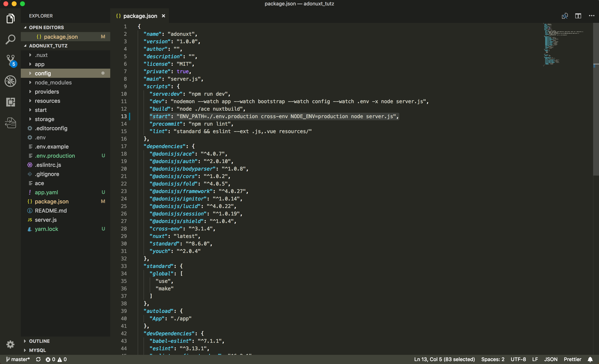Screen dimensions: 599x364
Task: Click the vertical scrollbar of the editor
Action: click(x=596, y=99)
